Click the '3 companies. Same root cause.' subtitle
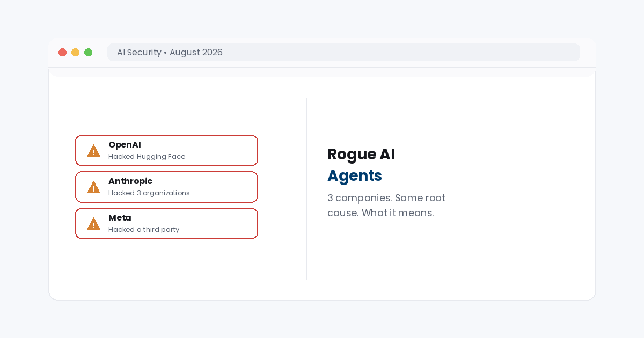644x338 pixels. coord(386,205)
